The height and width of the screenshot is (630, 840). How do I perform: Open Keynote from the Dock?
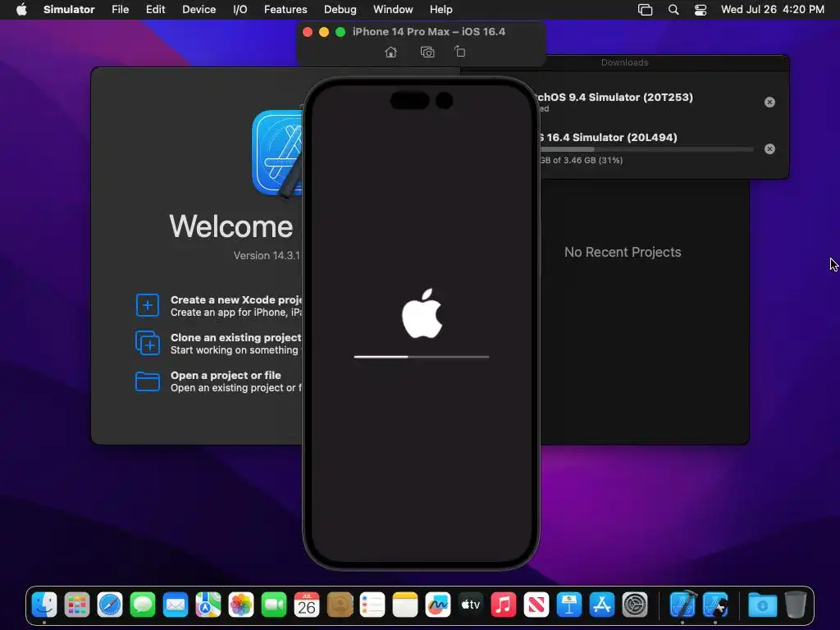pos(569,605)
